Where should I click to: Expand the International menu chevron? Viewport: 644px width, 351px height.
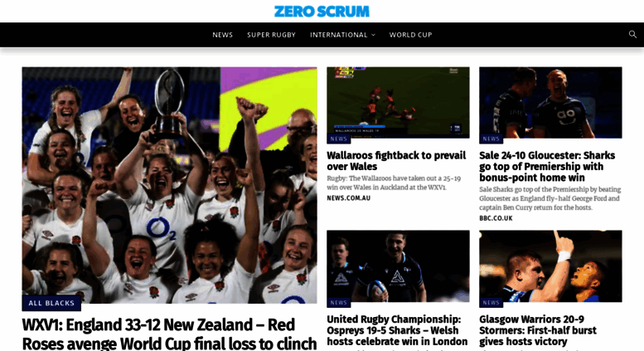pos(373,35)
